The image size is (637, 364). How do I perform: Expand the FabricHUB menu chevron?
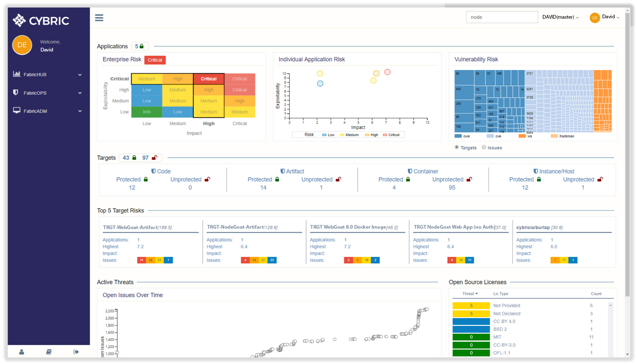[x=80, y=74]
